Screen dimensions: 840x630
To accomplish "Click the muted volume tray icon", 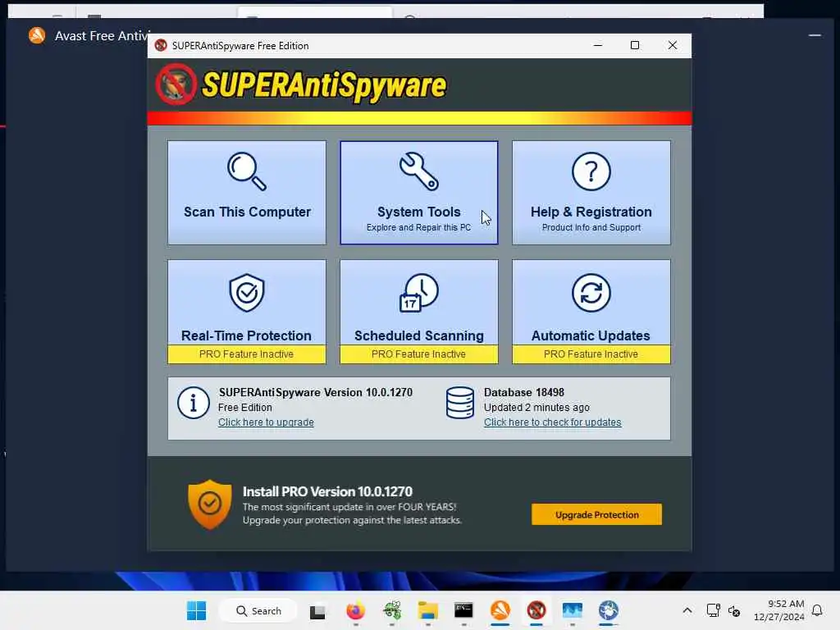I will click(734, 610).
